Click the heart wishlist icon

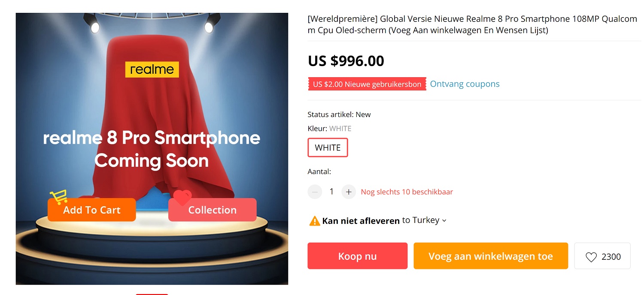pyautogui.click(x=591, y=257)
